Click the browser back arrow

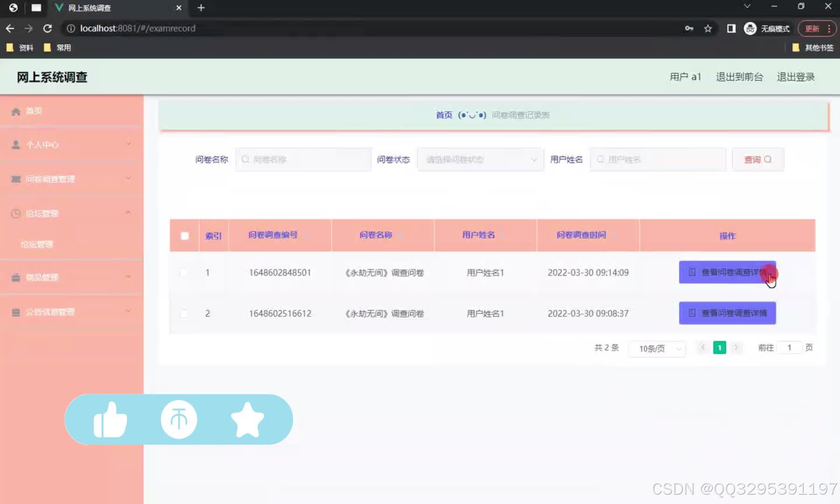(10, 28)
